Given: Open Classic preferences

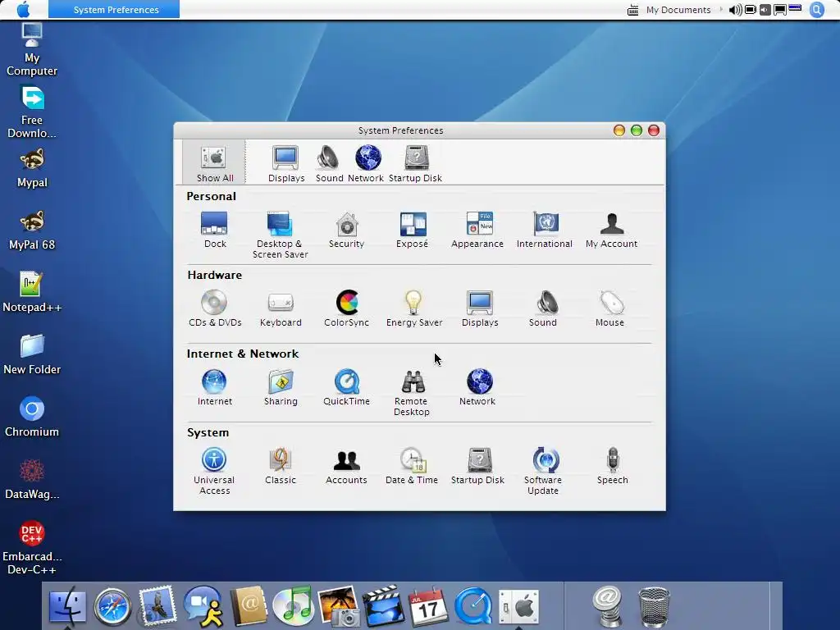Looking at the screenshot, I should click(x=281, y=466).
